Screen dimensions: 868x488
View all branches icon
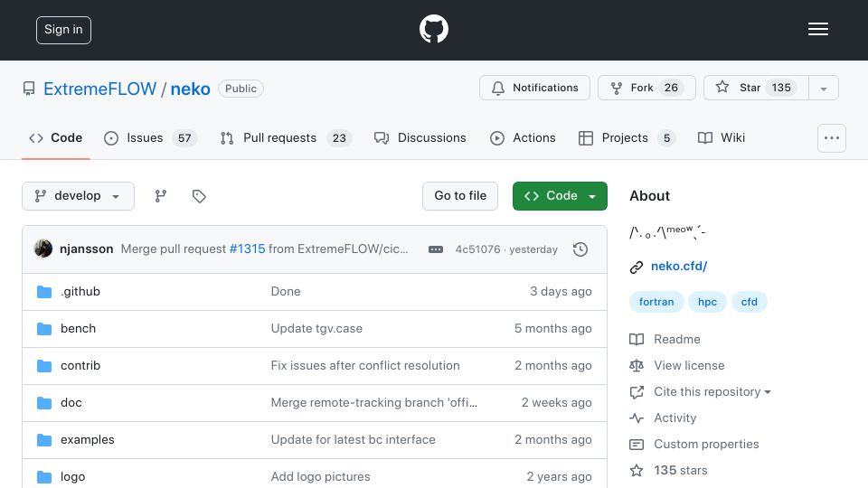coord(161,196)
